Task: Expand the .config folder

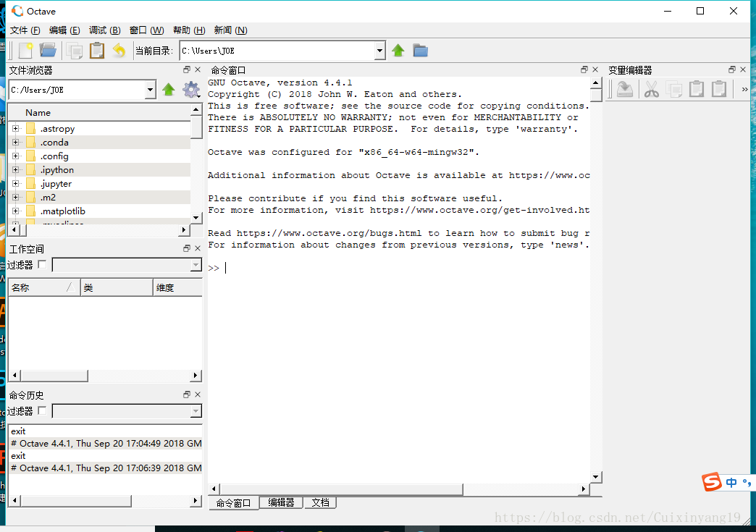Action: tap(16, 156)
